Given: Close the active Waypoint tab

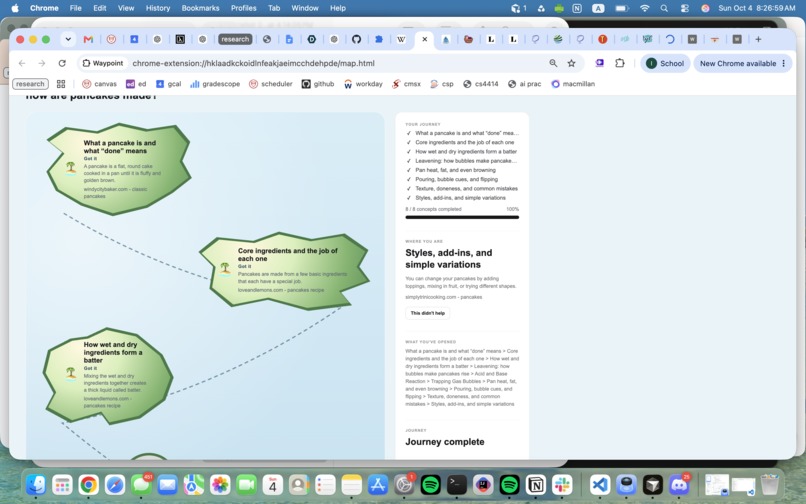Looking at the screenshot, I should click(x=425, y=39).
